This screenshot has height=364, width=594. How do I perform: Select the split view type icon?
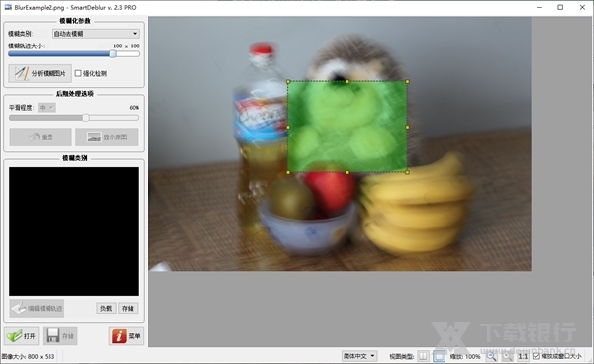(423, 356)
